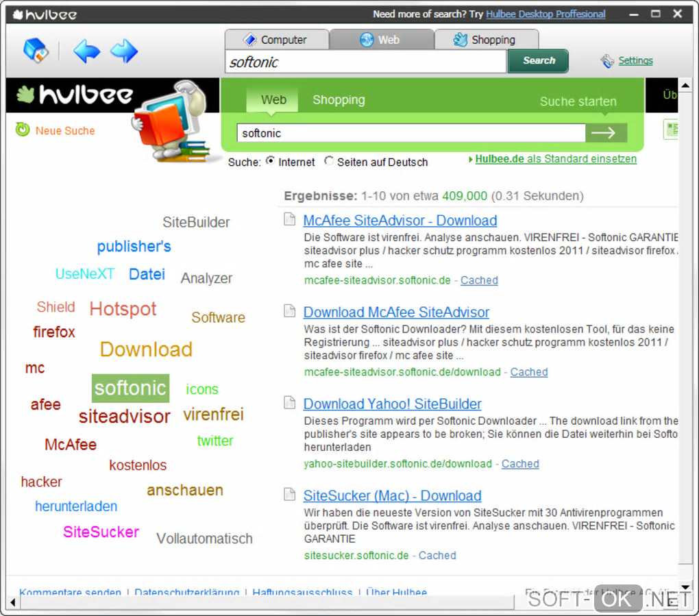Click the firefox tag in cloud
Image resolution: width=699 pixels, height=616 pixels.
tap(54, 332)
